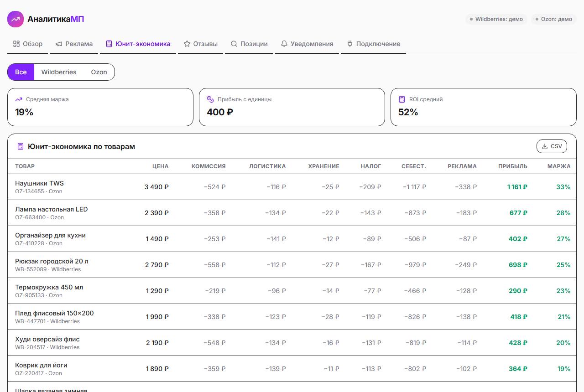
Task: Click the КОМИССИЯ column header
Action: pyautogui.click(x=209, y=166)
